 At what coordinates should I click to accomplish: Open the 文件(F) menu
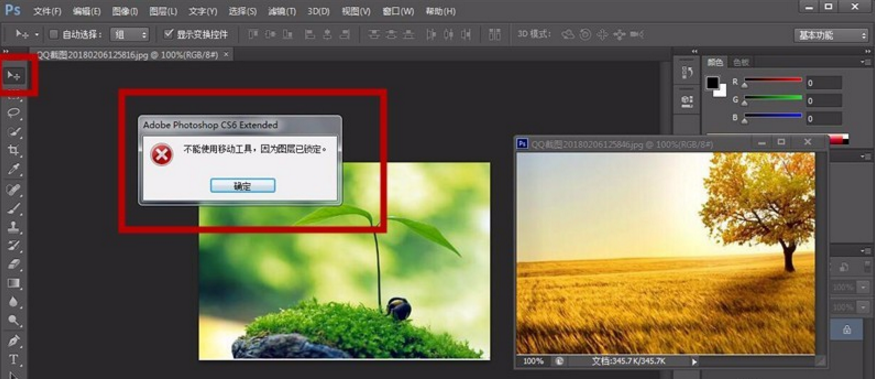tap(47, 11)
